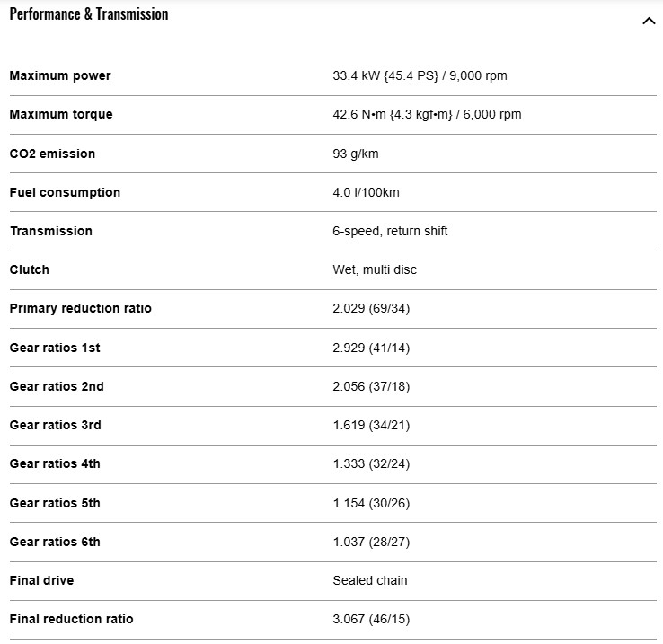The height and width of the screenshot is (644, 663).
Task: Select the Final reduction ratio label
Action: (72, 619)
